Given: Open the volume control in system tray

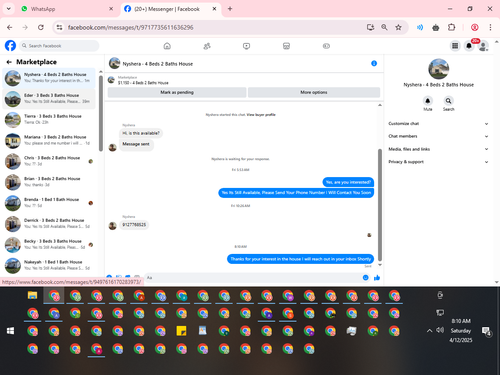Looking at the screenshot, I should pos(440,330).
